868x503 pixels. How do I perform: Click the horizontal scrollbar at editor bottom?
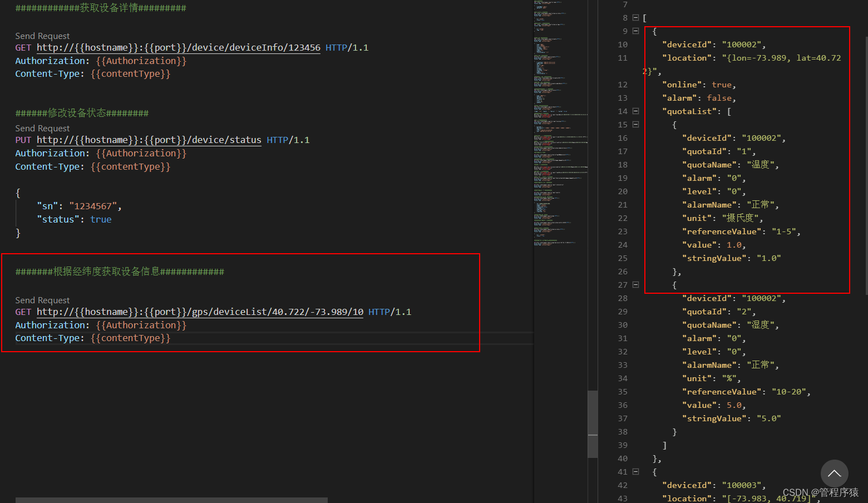click(x=171, y=500)
